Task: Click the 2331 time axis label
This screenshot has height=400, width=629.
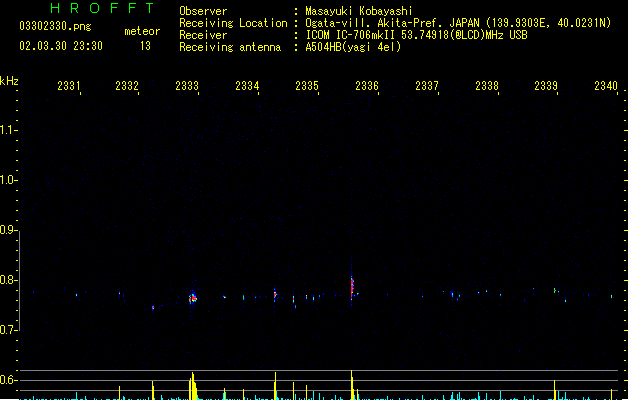Action: [x=69, y=85]
